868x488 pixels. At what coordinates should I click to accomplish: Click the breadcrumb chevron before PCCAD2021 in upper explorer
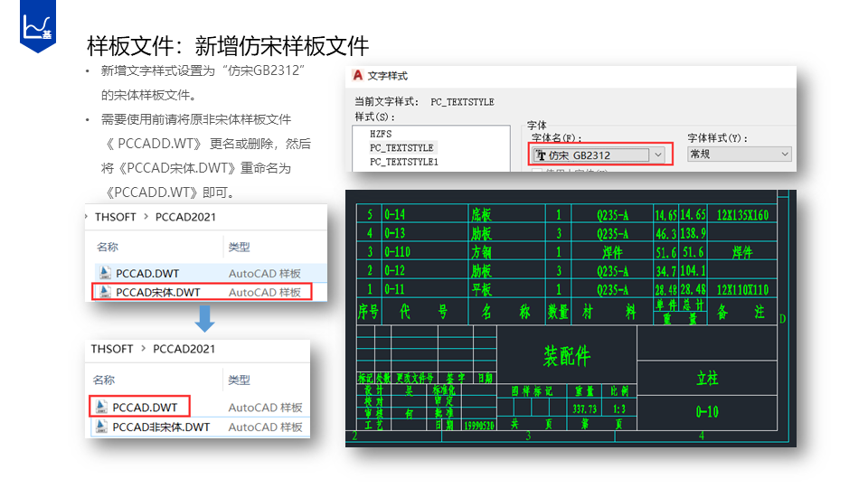click(146, 216)
